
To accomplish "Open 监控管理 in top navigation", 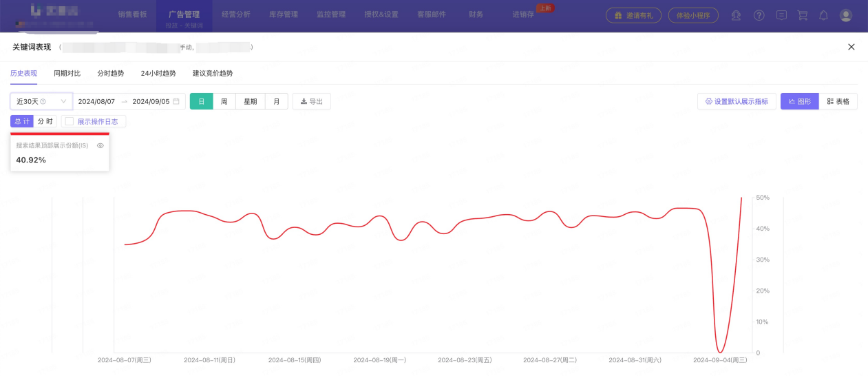I will [331, 14].
